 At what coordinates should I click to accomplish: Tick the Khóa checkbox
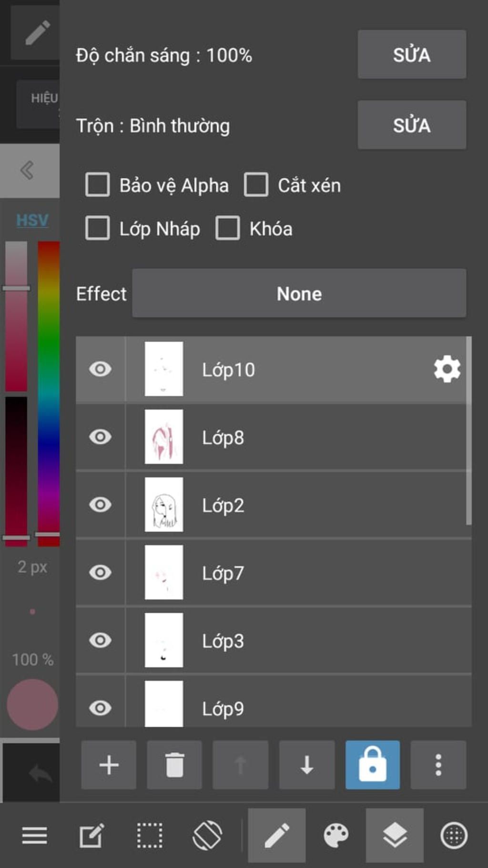click(x=227, y=228)
